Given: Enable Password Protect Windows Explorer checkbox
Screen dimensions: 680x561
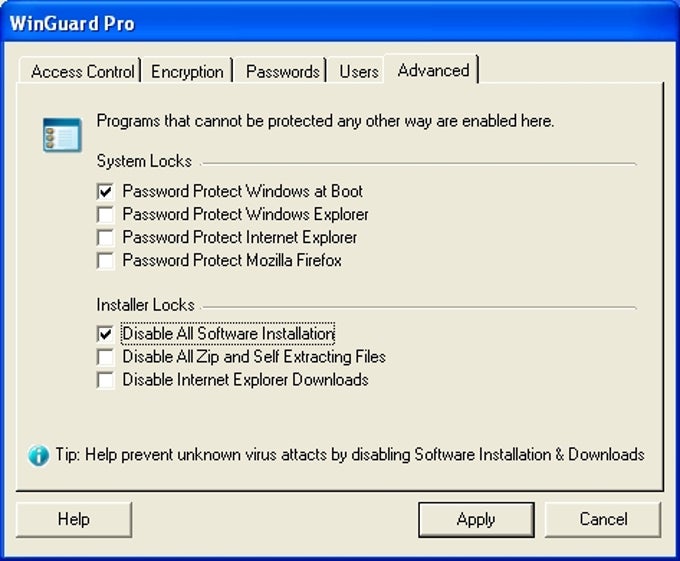Looking at the screenshot, I should coord(105,214).
